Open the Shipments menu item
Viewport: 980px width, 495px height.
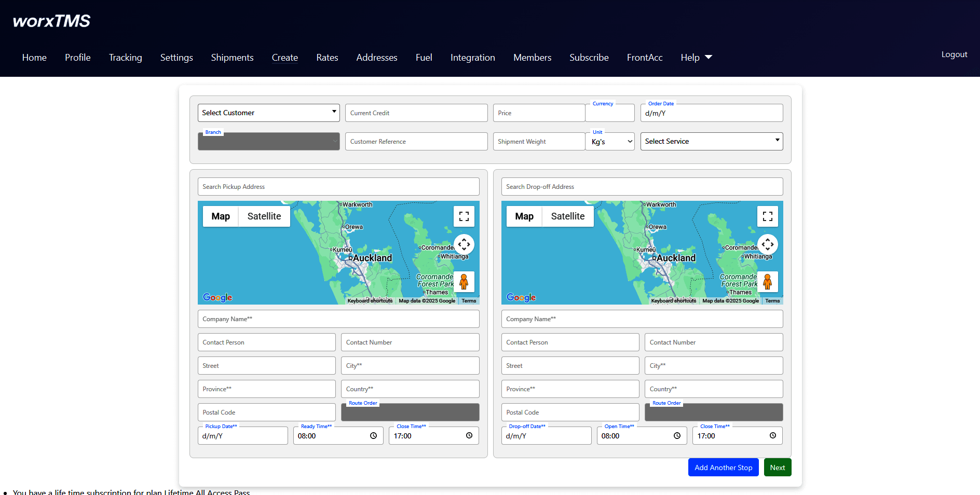click(x=232, y=58)
